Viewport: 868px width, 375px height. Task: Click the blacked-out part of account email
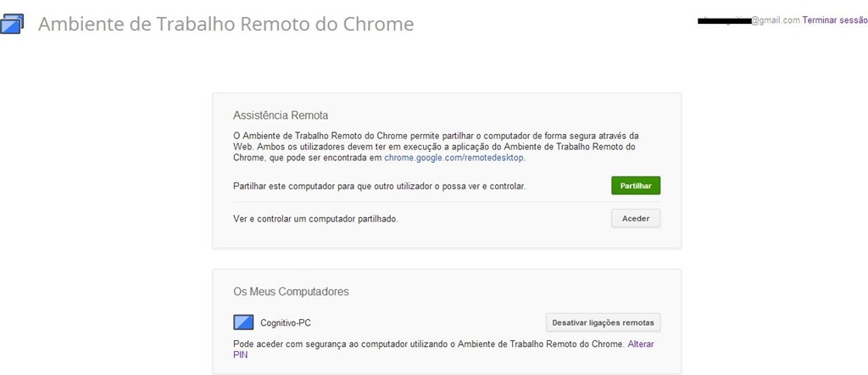click(x=724, y=21)
